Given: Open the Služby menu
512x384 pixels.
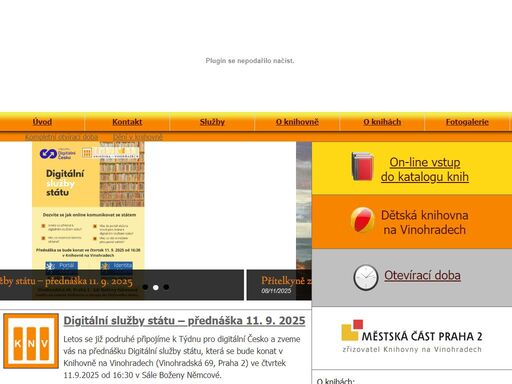Looking at the screenshot, I should point(212,122).
